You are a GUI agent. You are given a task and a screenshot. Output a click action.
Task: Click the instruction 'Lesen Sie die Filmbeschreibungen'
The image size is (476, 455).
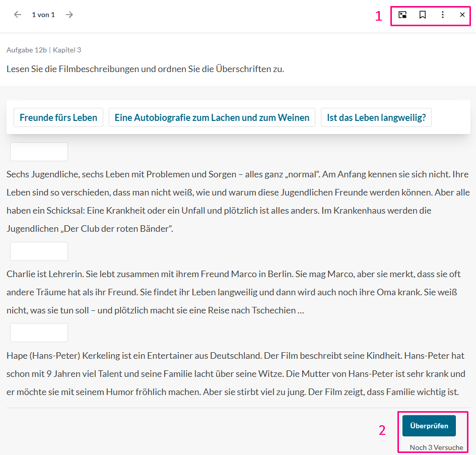pyautogui.click(x=73, y=69)
